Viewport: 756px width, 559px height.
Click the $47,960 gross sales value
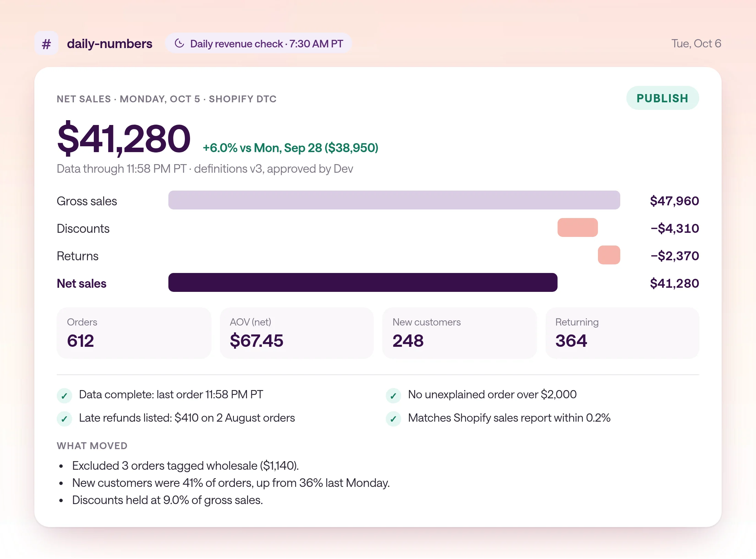pos(674,201)
